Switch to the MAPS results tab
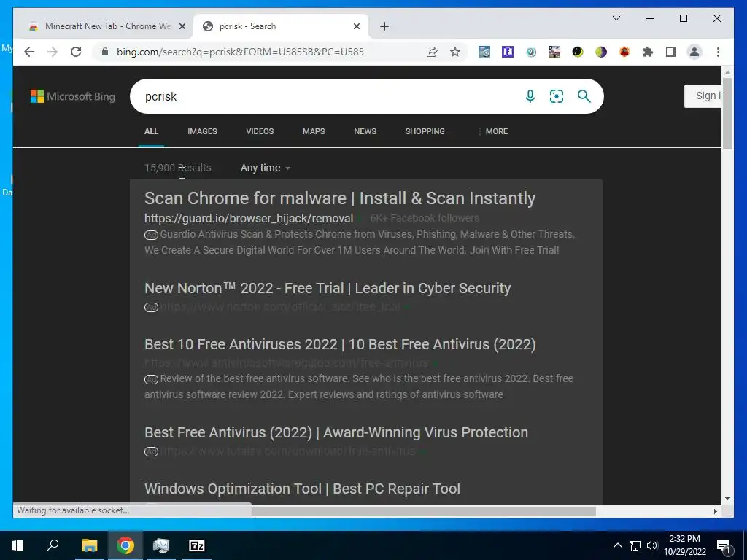Screen dimensions: 747x560 click(x=314, y=131)
